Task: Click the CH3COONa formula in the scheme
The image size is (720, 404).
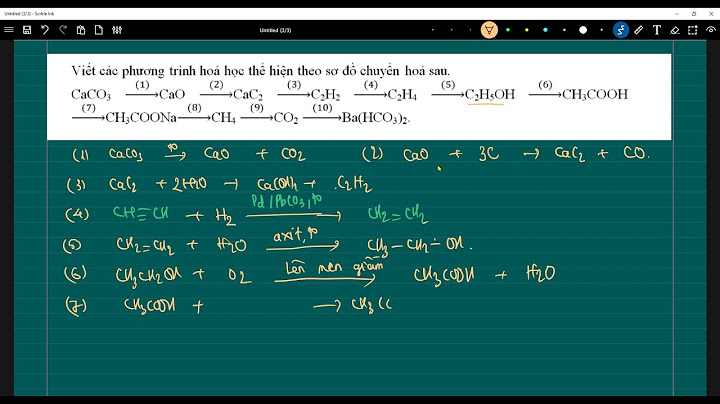Action: click(x=141, y=118)
